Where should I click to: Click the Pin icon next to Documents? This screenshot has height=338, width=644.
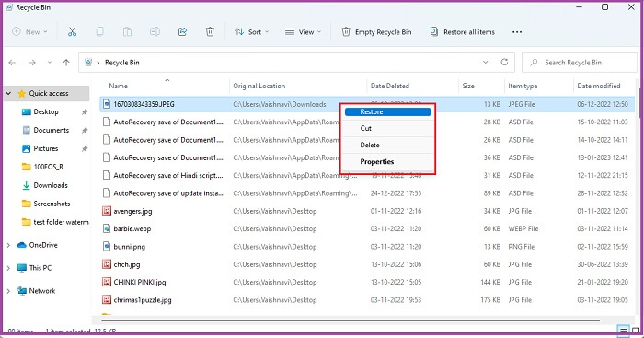[85, 131]
